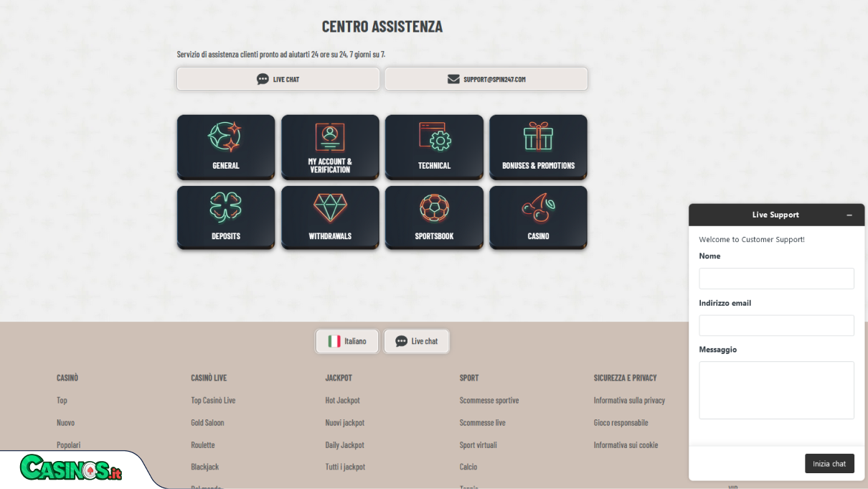This screenshot has height=489, width=868.
Task: Open the Top Casinò Live link
Action: coord(213,400)
